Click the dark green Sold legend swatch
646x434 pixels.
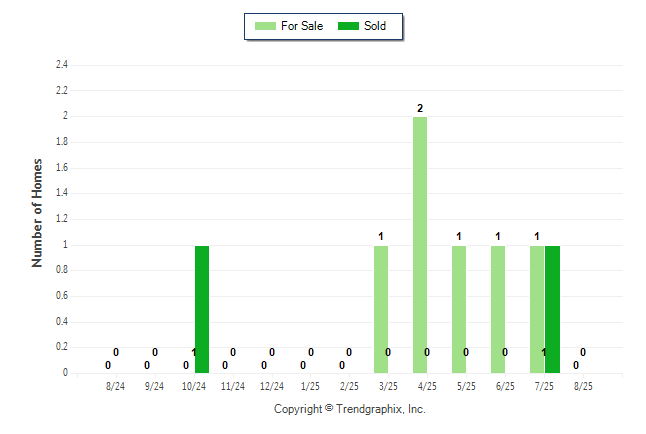pos(349,26)
